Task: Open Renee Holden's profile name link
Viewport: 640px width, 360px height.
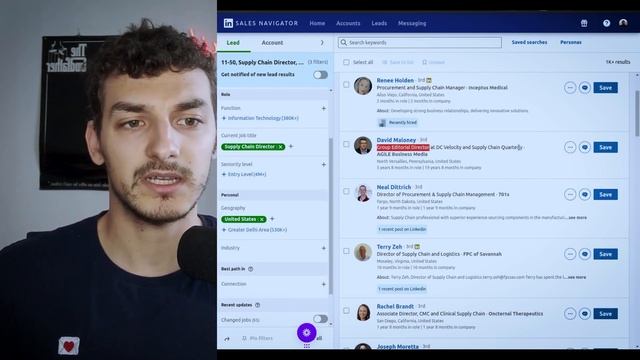Action: 395,80
